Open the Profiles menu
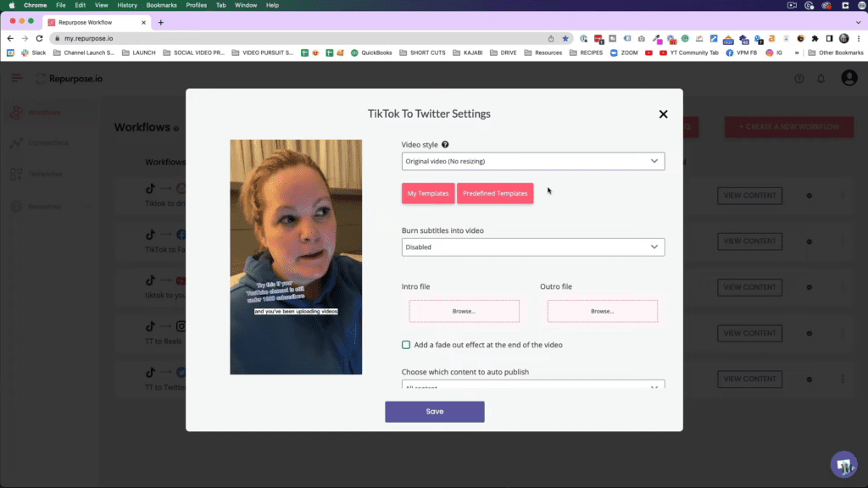This screenshot has width=868, height=488. [196, 5]
